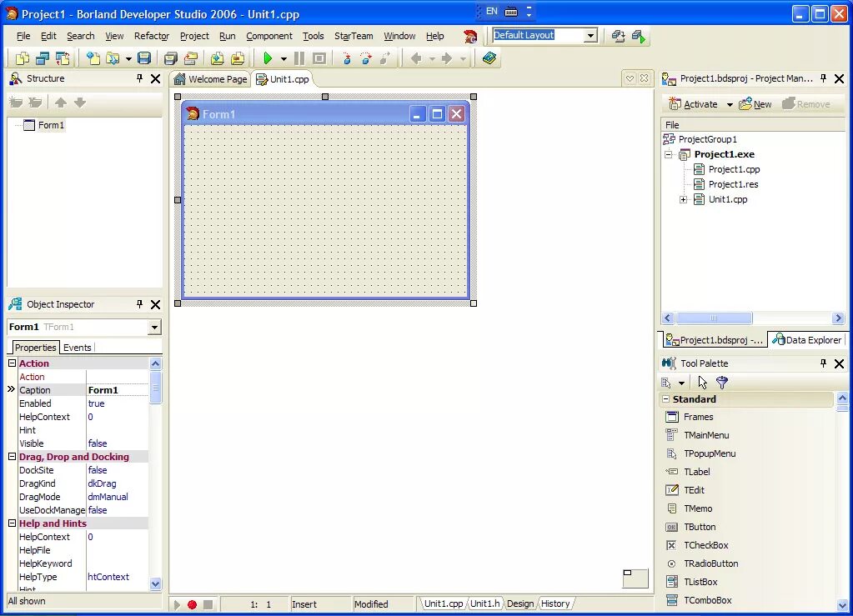Click the Tool Palette filter funnel icon

coord(722,383)
